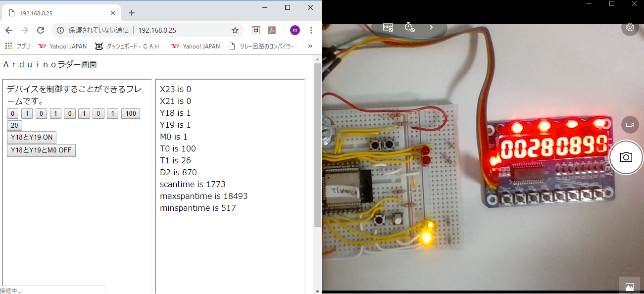
Task: Toggle HDR in the camera app
Action: (x=388, y=27)
